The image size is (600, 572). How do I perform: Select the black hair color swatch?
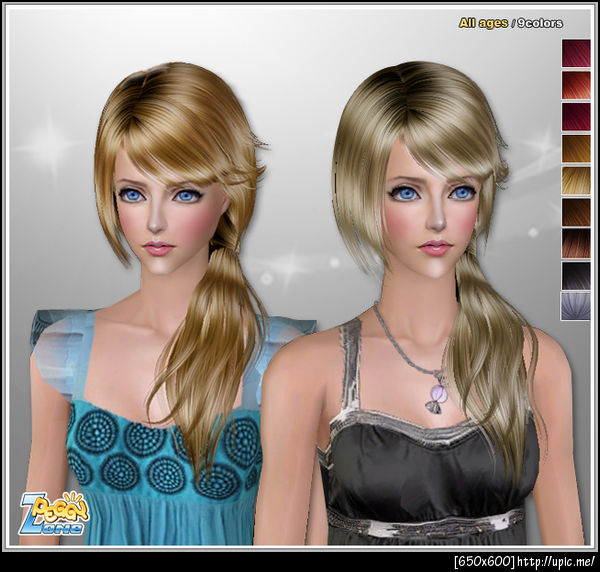(576, 275)
